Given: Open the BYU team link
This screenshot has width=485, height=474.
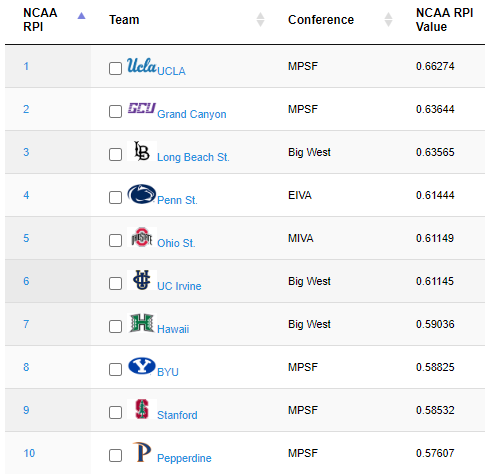Looking at the screenshot, I should pos(168,372).
